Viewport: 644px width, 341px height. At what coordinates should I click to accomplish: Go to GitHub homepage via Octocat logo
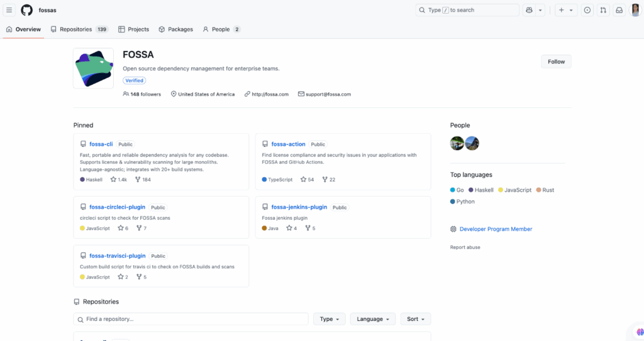coord(26,10)
